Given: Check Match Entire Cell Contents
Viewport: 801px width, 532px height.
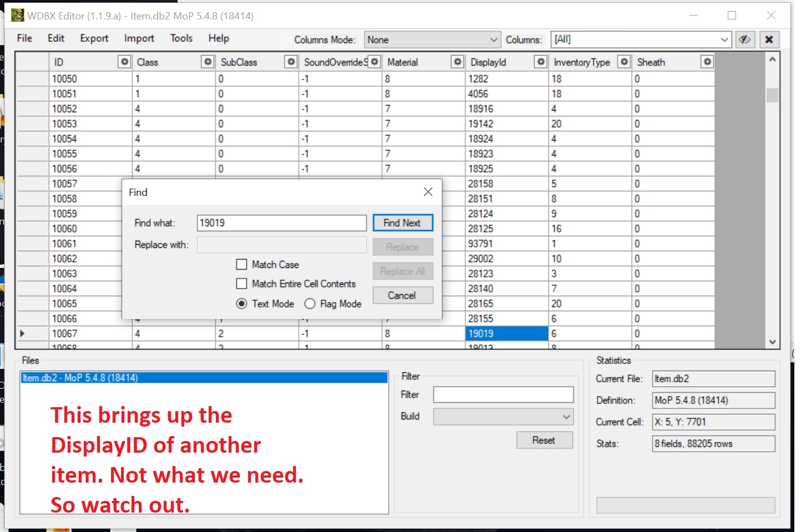Looking at the screenshot, I should [241, 283].
